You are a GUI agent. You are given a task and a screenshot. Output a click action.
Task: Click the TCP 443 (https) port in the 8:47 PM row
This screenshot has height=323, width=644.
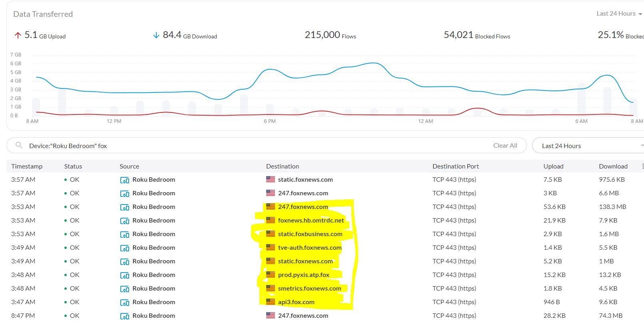pyautogui.click(x=454, y=315)
